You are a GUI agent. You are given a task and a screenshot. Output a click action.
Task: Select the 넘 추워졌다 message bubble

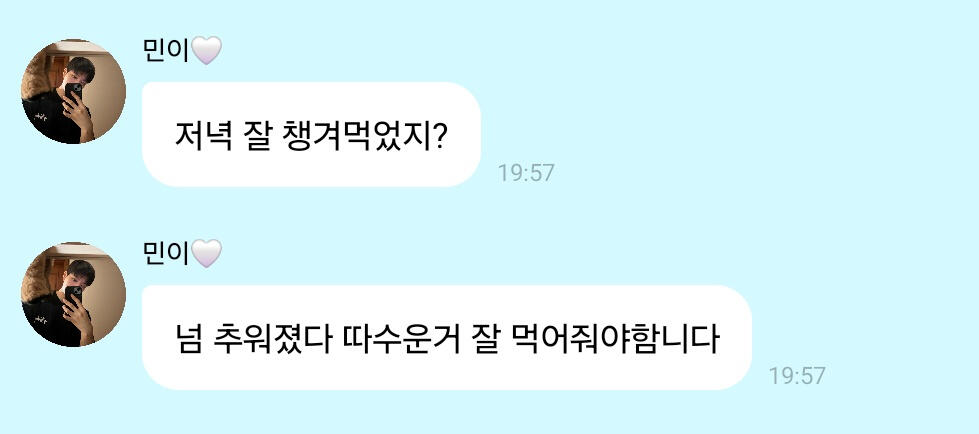coord(447,338)
